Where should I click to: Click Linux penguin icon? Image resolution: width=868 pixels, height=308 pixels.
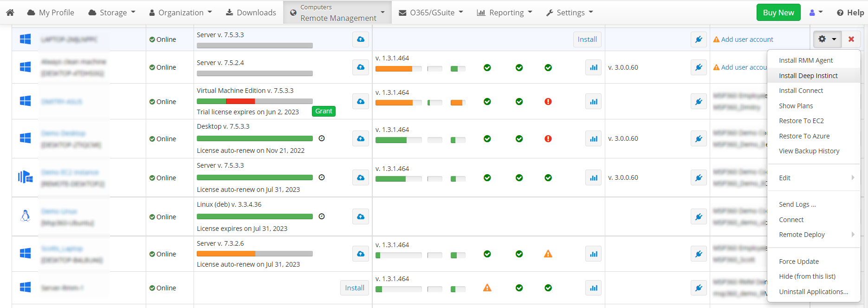(x=26, y=216)
